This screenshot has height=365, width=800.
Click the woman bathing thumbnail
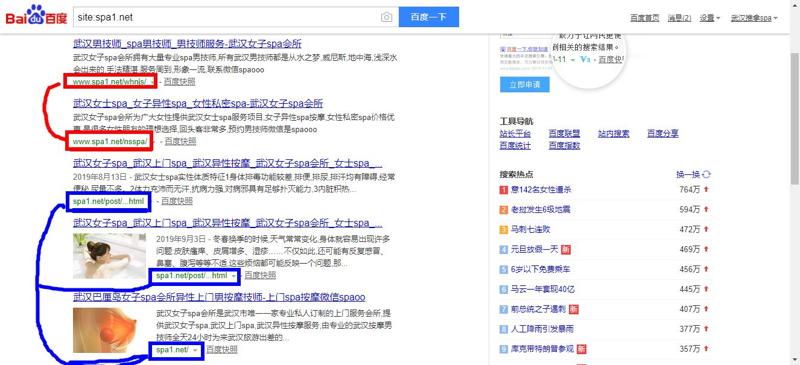tap(109, 256)
